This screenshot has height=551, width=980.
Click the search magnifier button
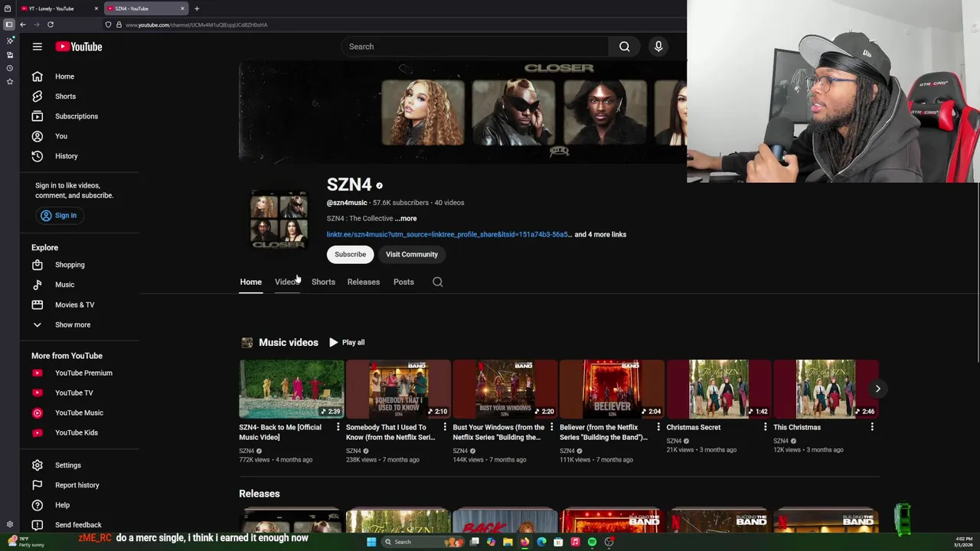(625, 47)
